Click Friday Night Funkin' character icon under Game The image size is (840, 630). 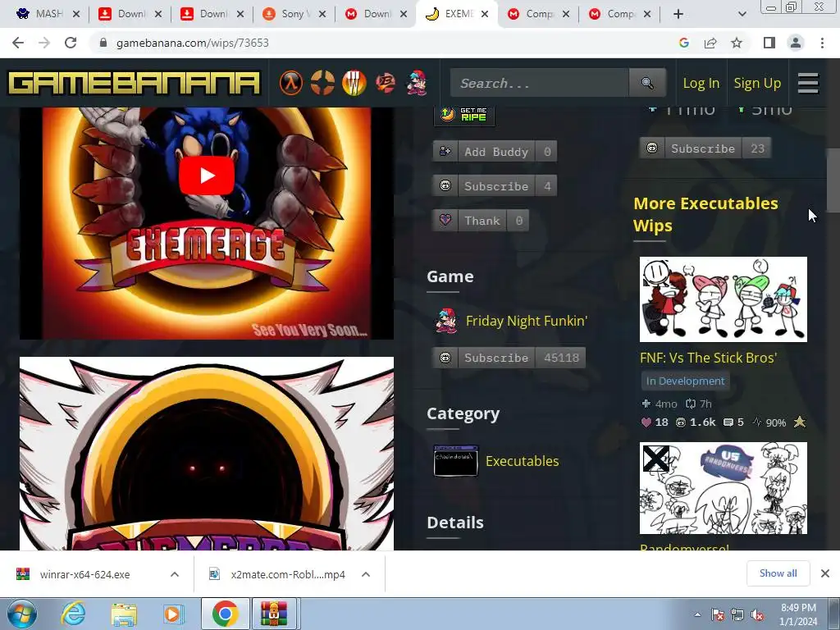[x=445, y=321]
